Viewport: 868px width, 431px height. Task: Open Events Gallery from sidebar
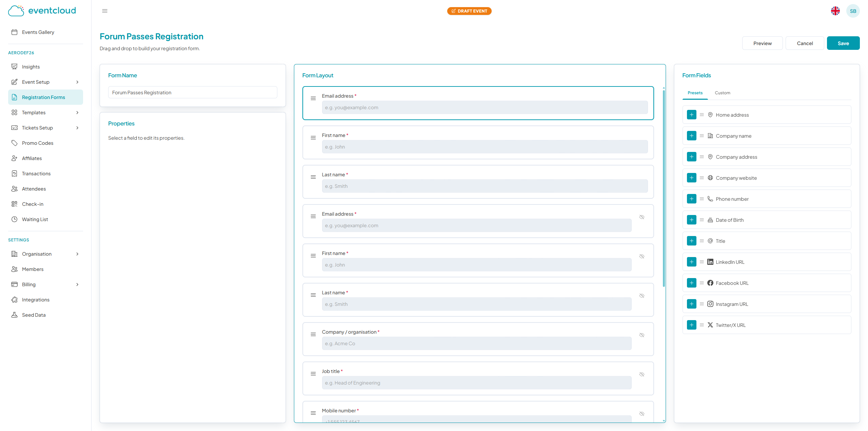coord(45,32)
